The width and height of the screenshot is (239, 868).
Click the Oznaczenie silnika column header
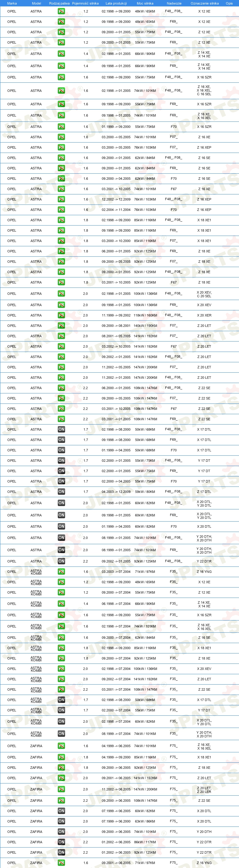click(x=204, y=3)
